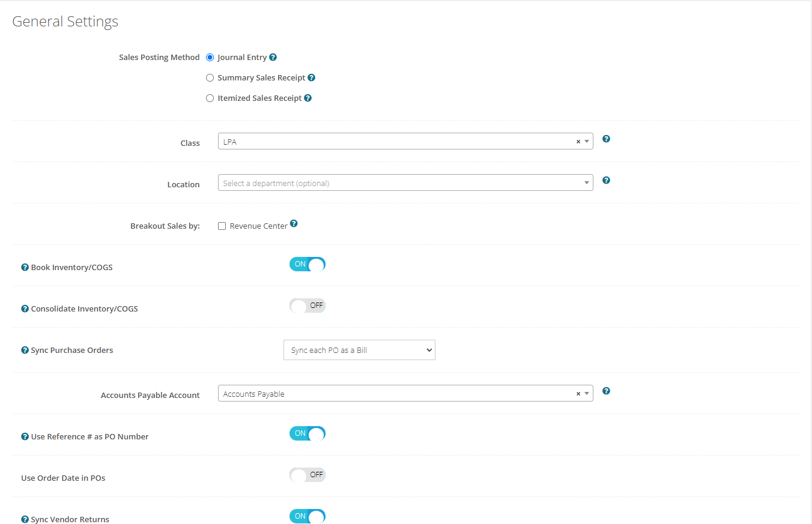Clear the Accounts Payable selection
The image size is (812, 524).
click(578, 394)
